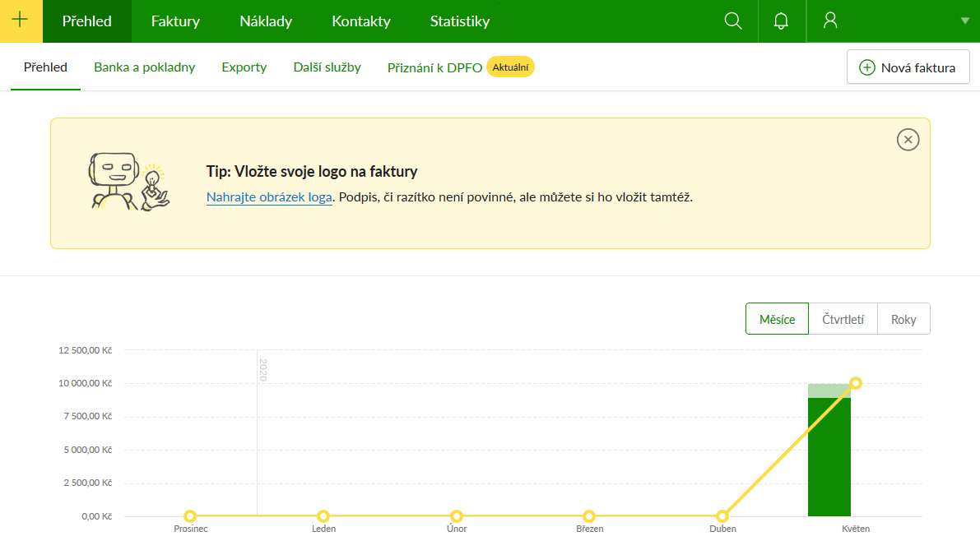980x550 pixels.
Task: Switch chart to Roky view
Action: (x=903, y=319)
